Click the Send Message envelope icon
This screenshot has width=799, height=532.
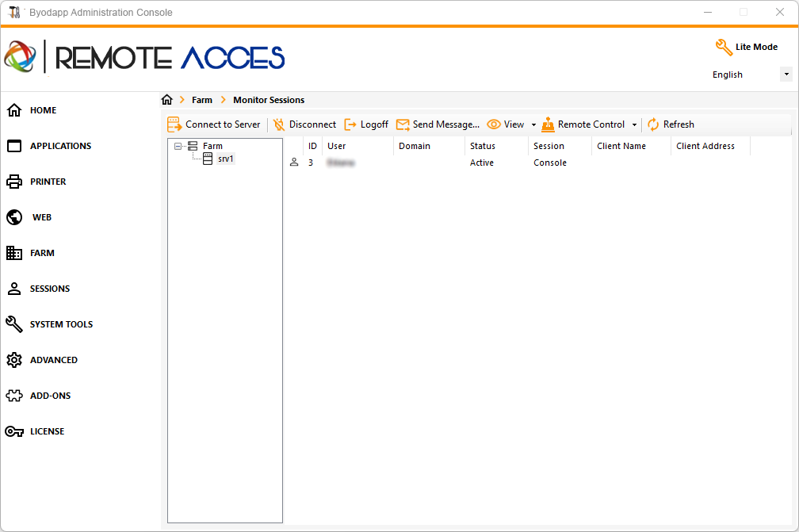point(403,124)
